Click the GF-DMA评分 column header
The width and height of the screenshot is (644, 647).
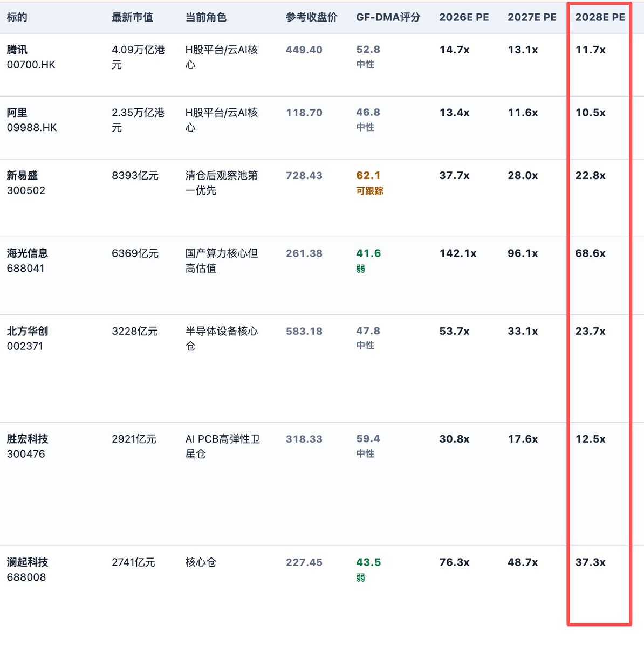(x=388, y=17)
